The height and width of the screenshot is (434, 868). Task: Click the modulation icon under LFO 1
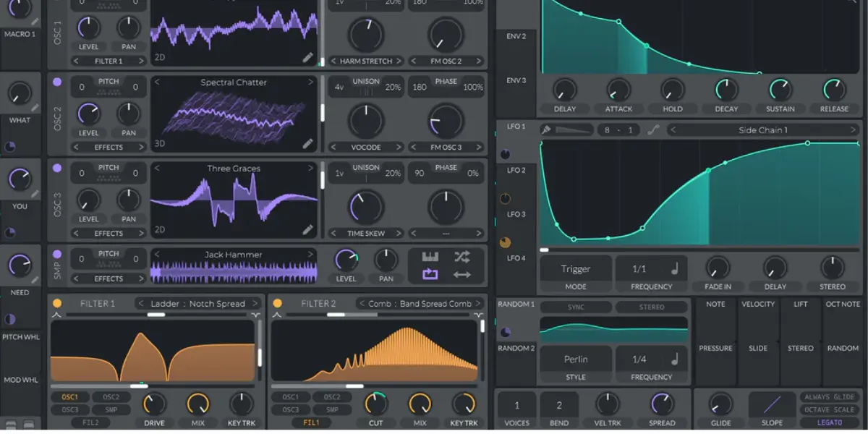[505, 155]
